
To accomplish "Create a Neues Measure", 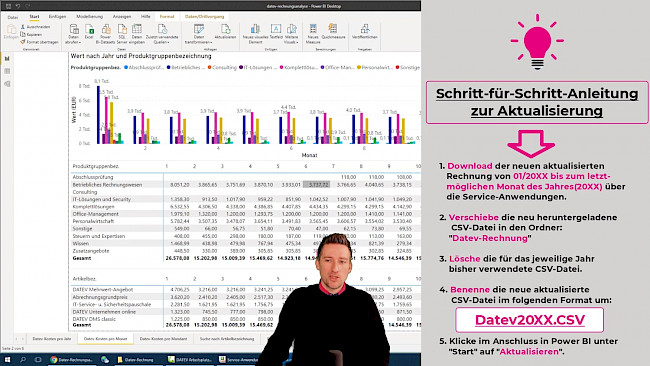I will pos(313,34).
